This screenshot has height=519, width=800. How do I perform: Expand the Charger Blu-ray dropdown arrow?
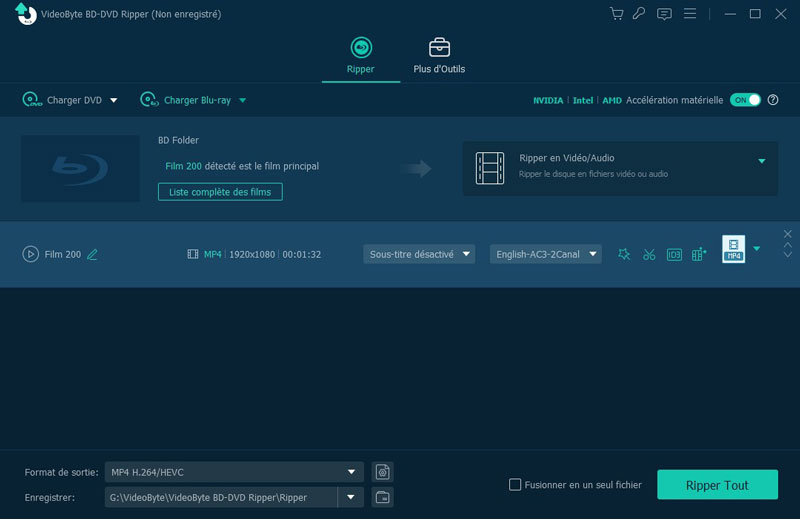[243, 101]
